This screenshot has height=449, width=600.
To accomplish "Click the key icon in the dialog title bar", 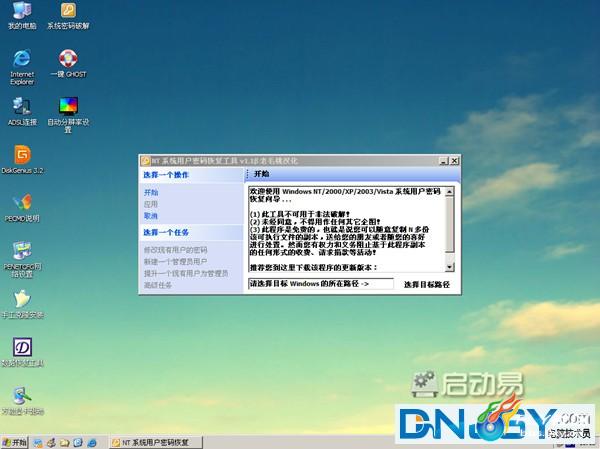I will pyautogui.click(x=145, y=161).
